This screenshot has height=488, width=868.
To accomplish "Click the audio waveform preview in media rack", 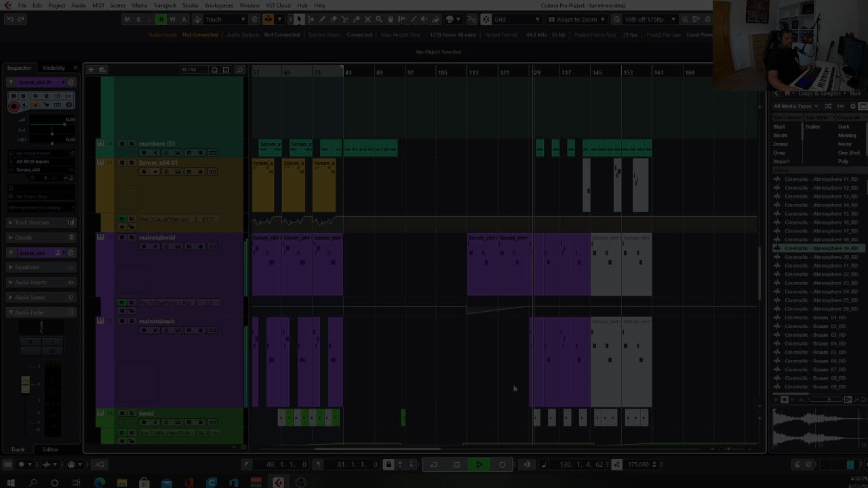I will click(x=819, y=427).
